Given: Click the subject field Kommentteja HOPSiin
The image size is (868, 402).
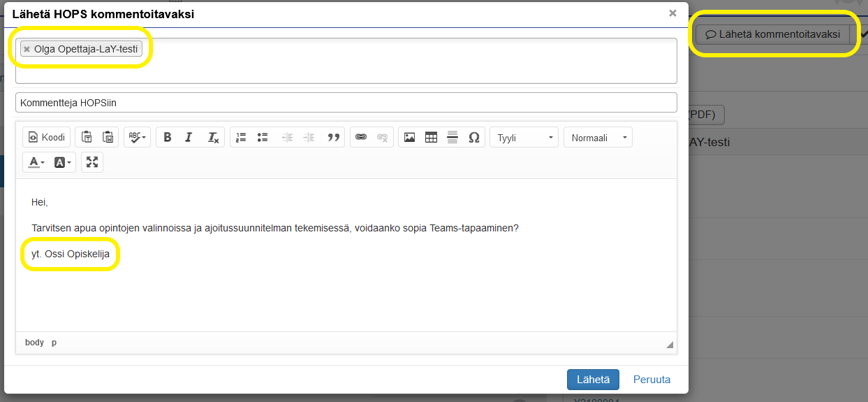Looking at the screenshot, I should click(346, 102).
